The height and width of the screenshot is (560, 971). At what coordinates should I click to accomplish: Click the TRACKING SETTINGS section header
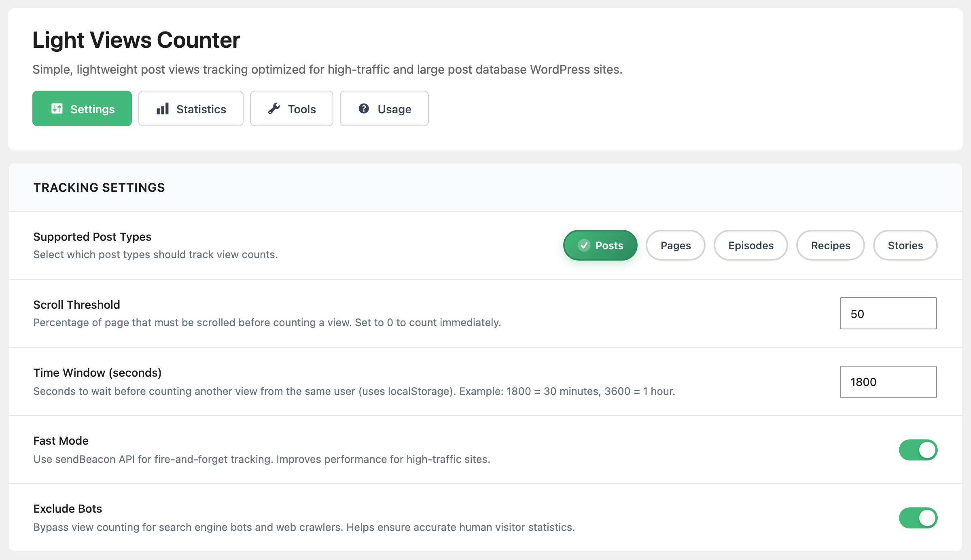pos(99,187)
